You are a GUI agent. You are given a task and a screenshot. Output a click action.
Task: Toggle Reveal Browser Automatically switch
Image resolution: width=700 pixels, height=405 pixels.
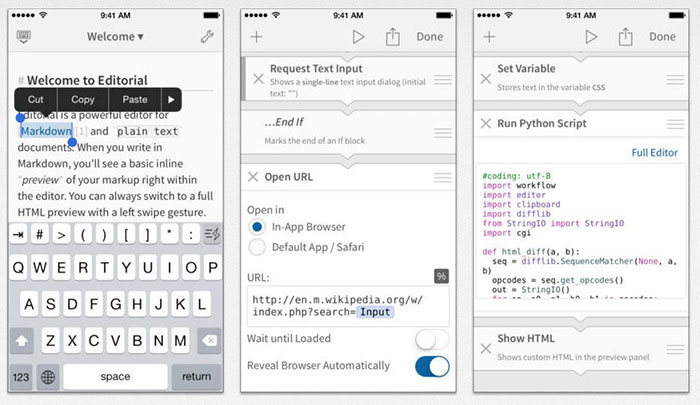[432, 366]
